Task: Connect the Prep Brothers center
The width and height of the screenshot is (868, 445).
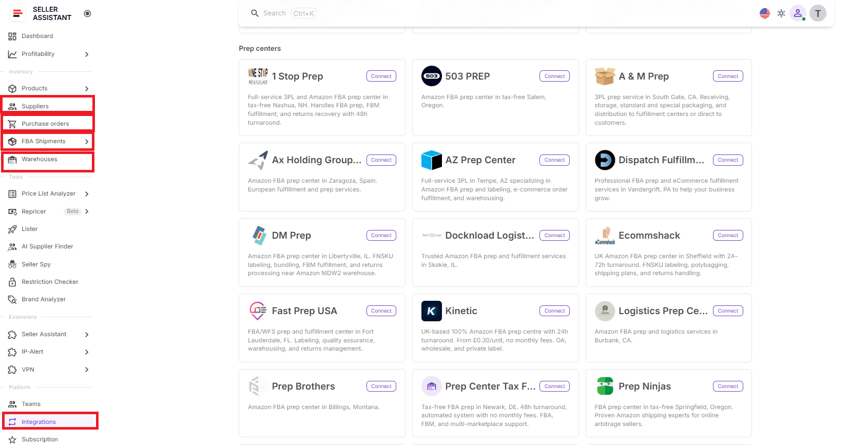Action: pyautogui.click(x=381, y=386)
